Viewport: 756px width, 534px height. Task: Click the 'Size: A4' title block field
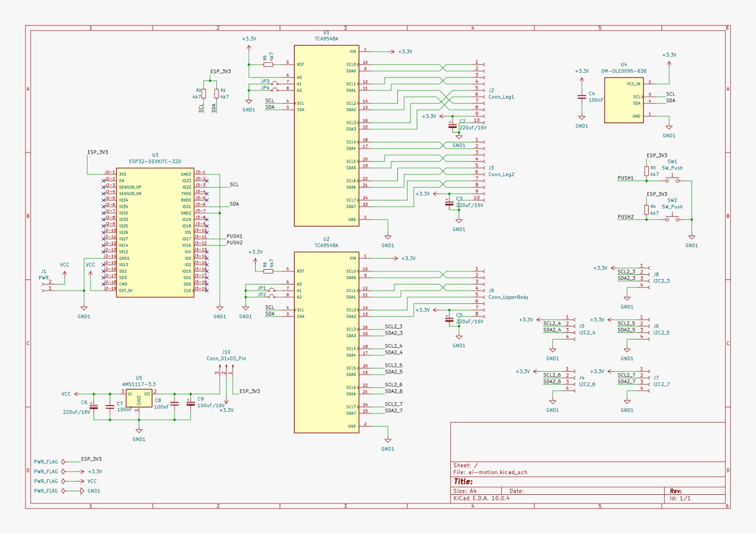tap(465, 491)
